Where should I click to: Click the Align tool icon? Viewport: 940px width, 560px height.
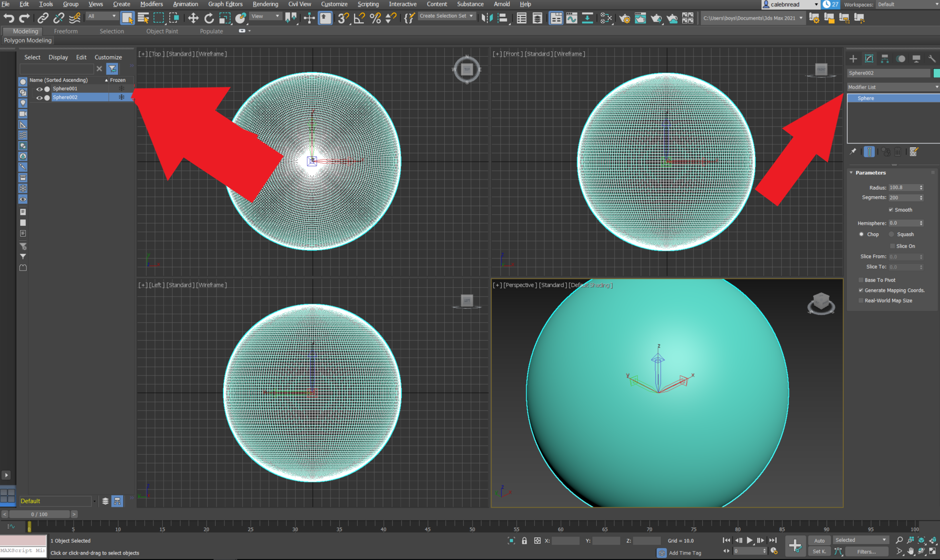pos(503,18)
